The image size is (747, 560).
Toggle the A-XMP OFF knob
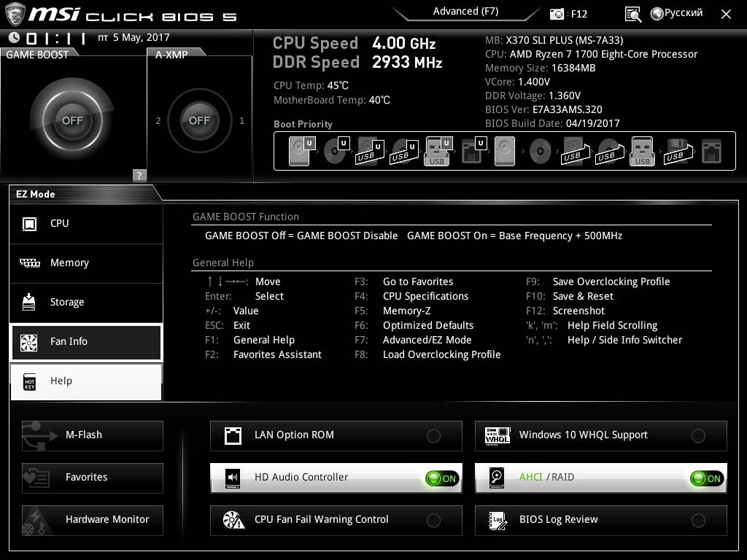(x=199, y=120)
